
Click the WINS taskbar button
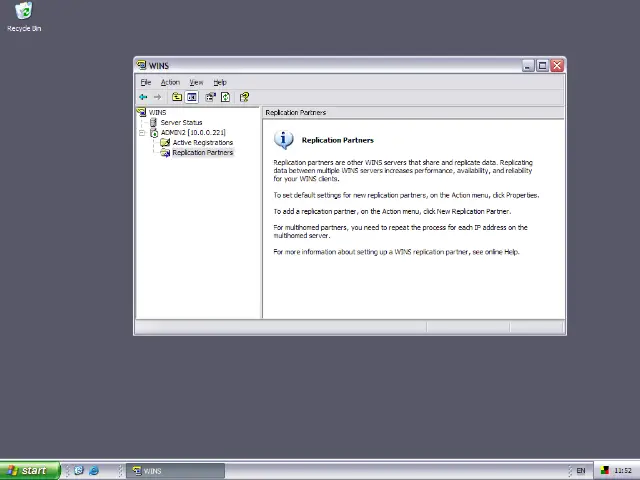point(176,471)
